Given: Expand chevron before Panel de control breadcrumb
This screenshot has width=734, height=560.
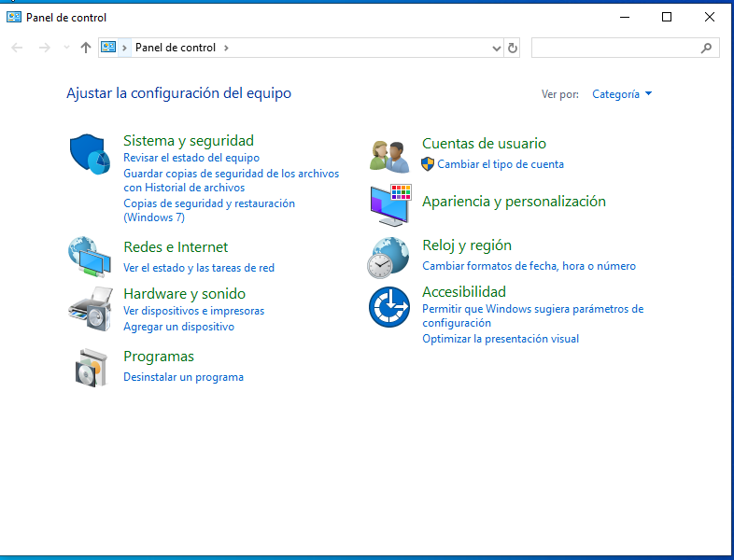Looking at the screenshot, I should click(124, 48).
